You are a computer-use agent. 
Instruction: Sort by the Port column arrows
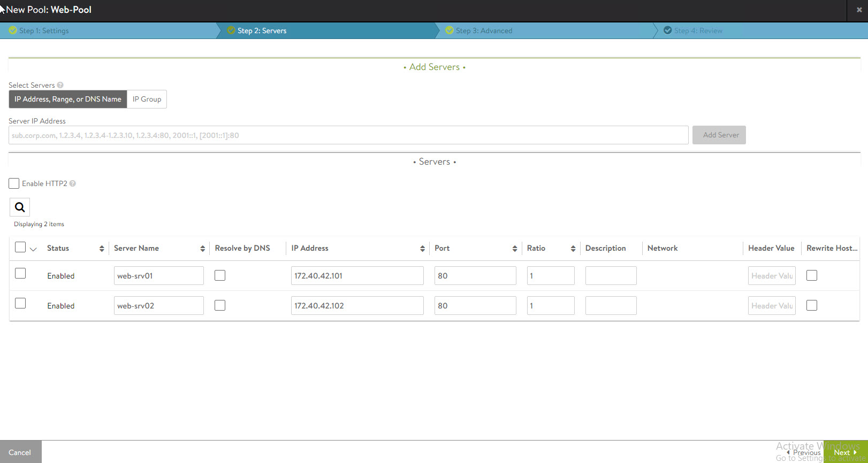click(x=514, y=249)
